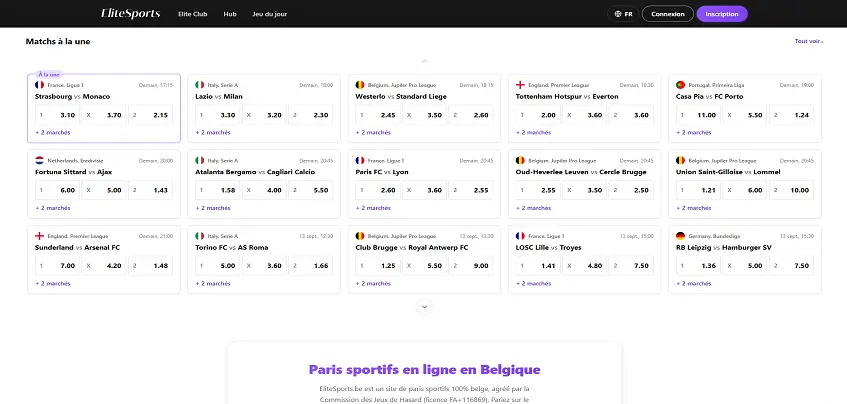Select Club Brugge win at 1.25
The height and width of the screenshot is (404, 847).
click(x=378, y=266)
